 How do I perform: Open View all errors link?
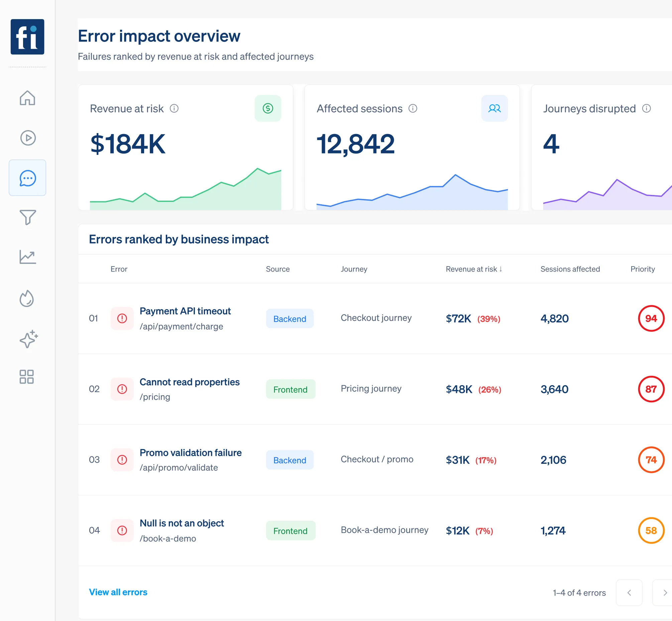coord(118,592)
